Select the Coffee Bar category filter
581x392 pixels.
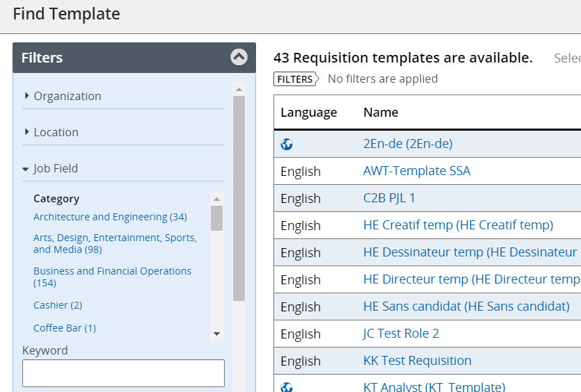[x=65, y=328]
